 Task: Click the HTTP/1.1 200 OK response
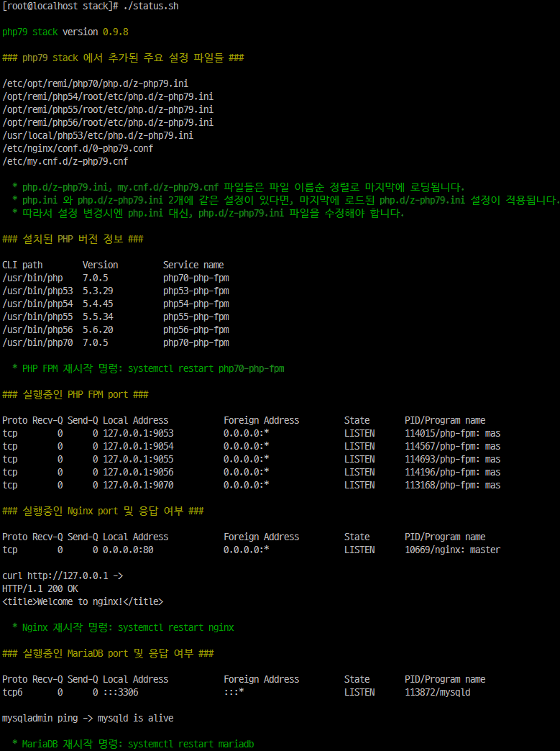point(40,588)
